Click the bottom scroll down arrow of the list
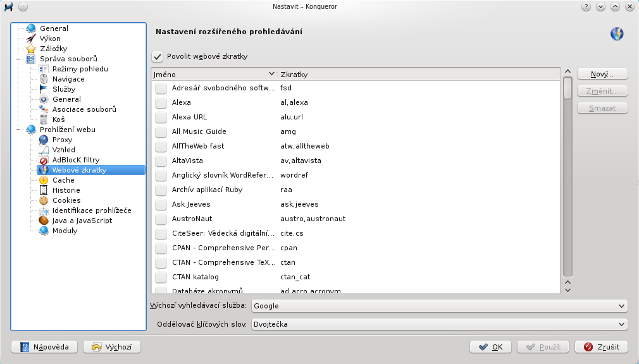 pos(568,290)
